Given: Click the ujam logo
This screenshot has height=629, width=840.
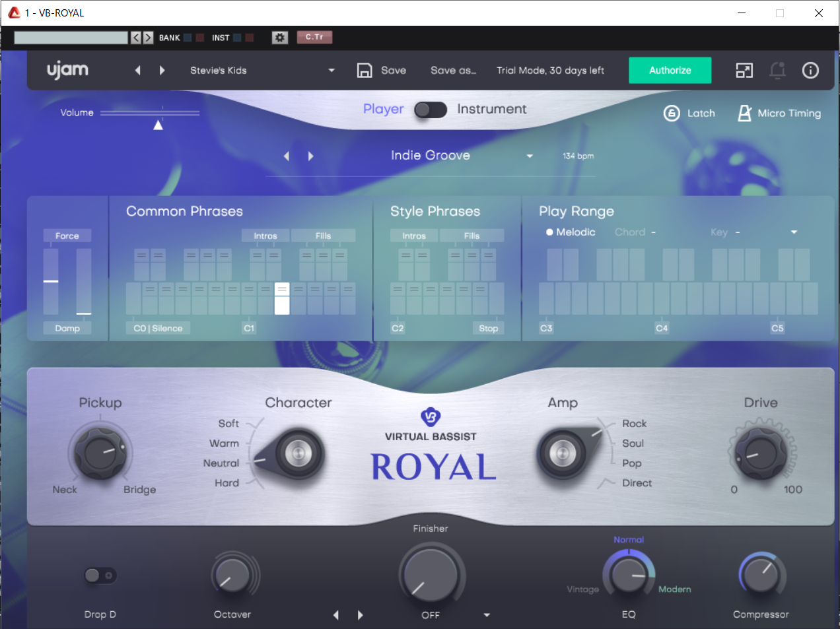Looking at the screenshot, I should tap(67, 70).
